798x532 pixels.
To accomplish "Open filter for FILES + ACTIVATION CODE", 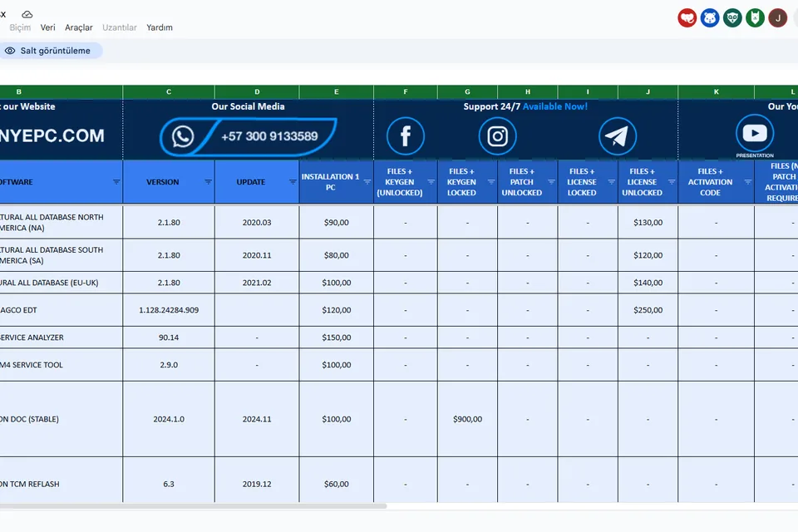I will click(747, 182).
